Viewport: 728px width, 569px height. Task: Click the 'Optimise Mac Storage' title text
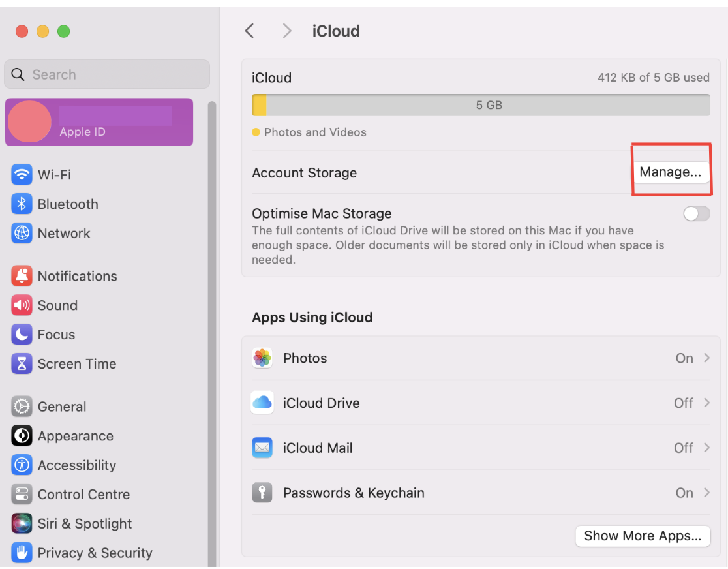pos(322,213)
